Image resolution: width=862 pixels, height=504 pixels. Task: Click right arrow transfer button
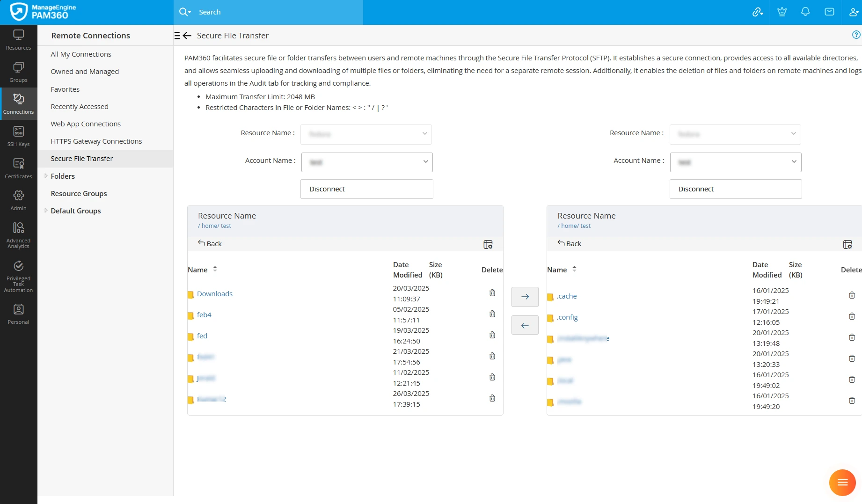tap(525, 297)
